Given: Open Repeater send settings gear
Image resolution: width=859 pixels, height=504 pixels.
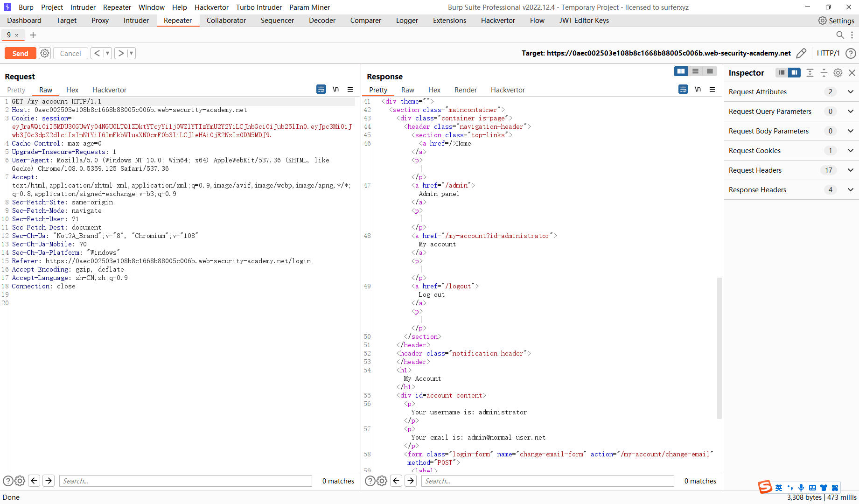Looking at the screenshot, I should click(x=45, y=53).
